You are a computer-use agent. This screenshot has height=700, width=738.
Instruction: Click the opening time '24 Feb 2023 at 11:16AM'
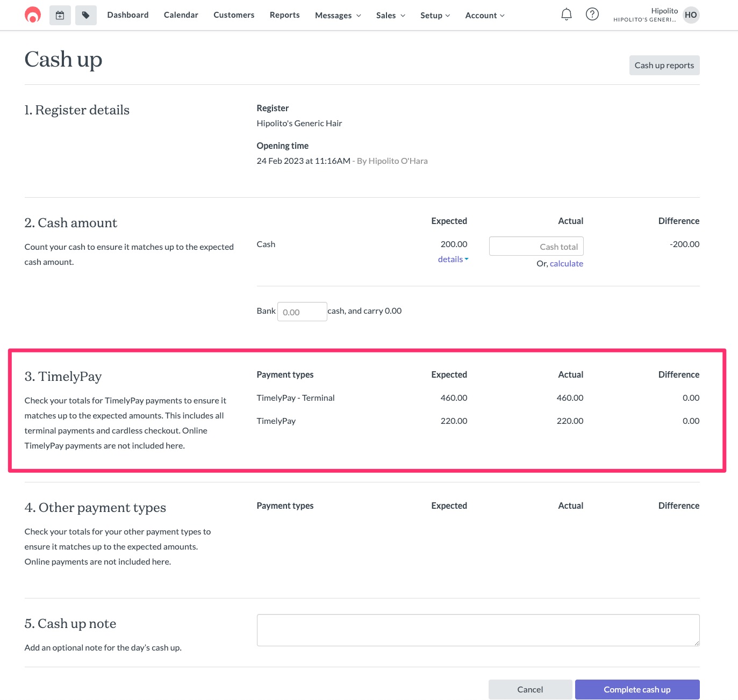pyautogui.click(x=304, y=161)
